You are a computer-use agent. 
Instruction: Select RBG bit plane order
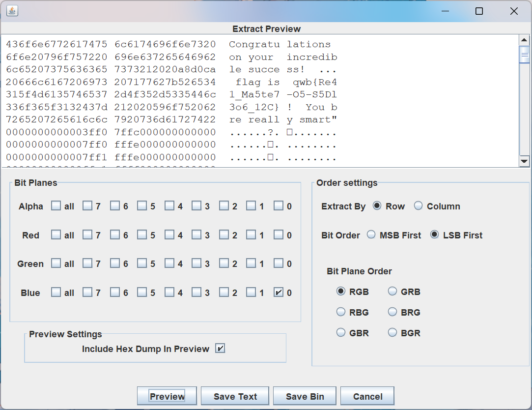[341, 312]
